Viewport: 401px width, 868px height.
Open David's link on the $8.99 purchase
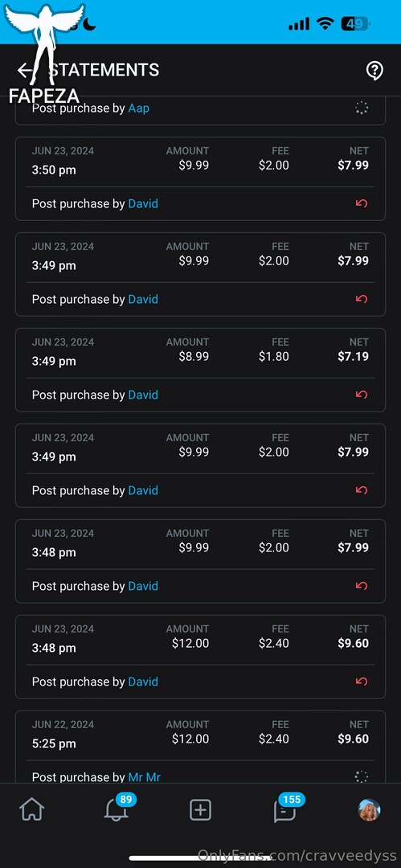(x=143, y=395)
